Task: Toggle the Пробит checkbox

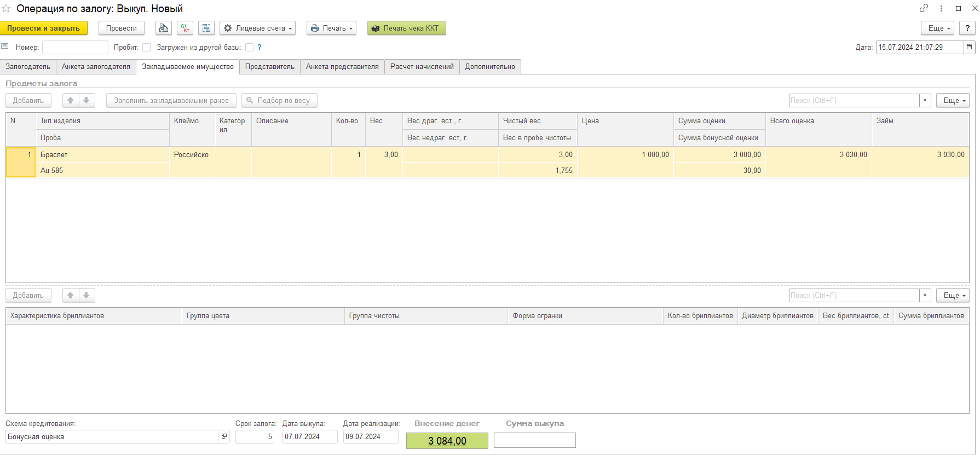Action: pos(146,48)
